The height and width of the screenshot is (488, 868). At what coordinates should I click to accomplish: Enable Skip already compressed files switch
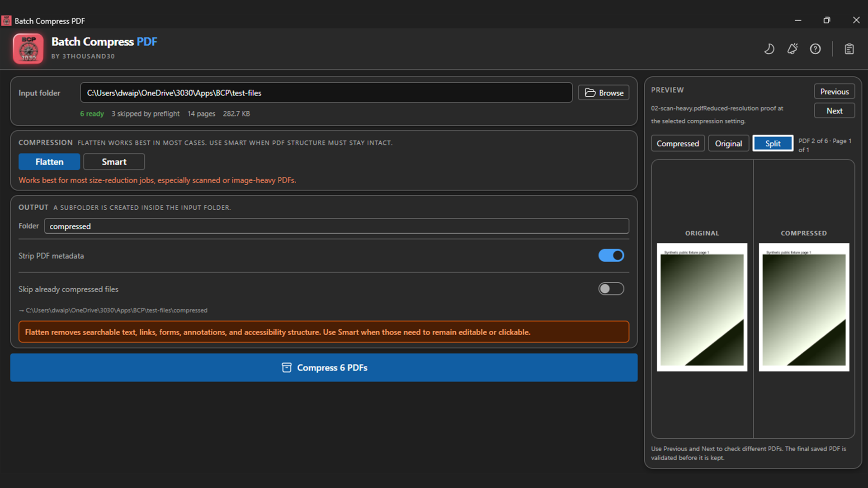(x=611, y=289)
